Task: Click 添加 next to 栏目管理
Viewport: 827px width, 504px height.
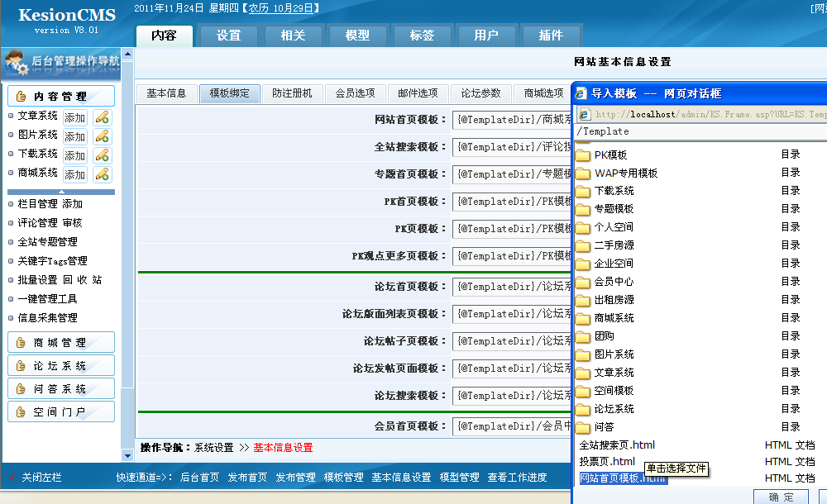Action: pyautogui.click(x=72, y=203)
